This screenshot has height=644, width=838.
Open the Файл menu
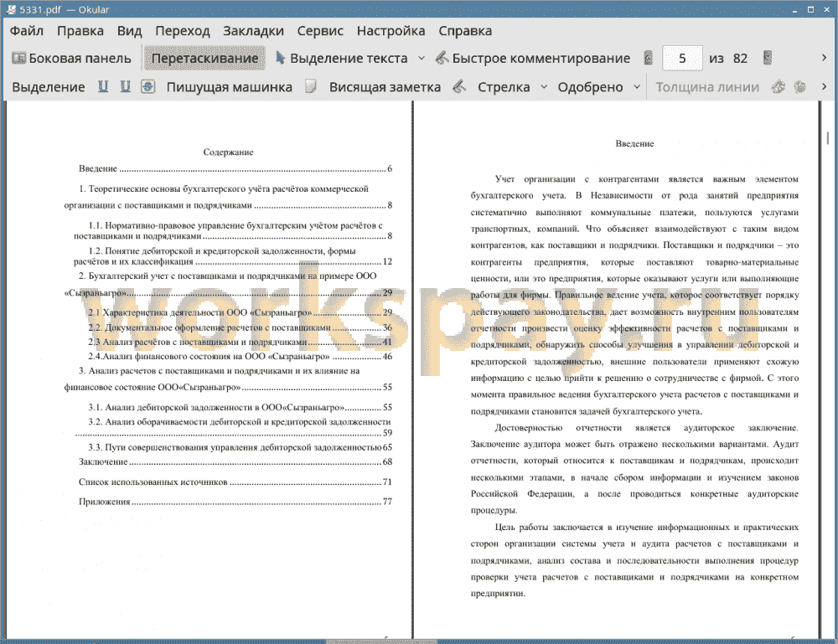pyautogui.click(x=27, y=31)
